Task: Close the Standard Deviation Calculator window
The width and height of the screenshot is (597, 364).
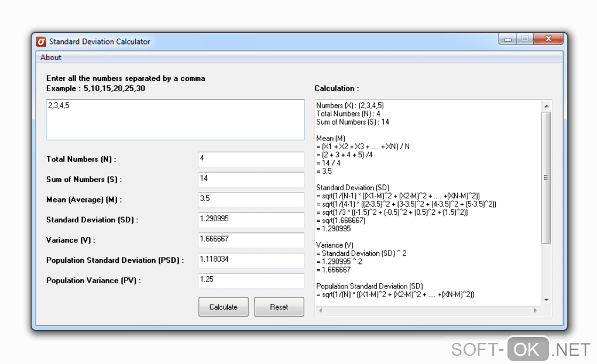Action: tap(549, 40)
